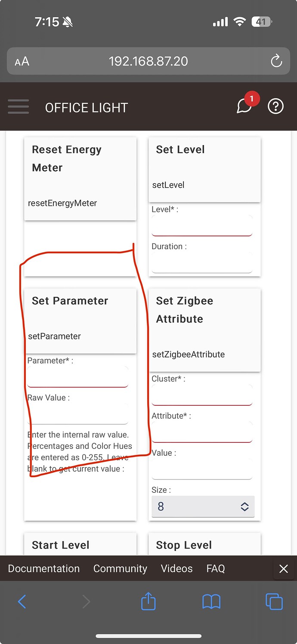
Task: Close the bottom footer links bar
Action: point(283,569)
